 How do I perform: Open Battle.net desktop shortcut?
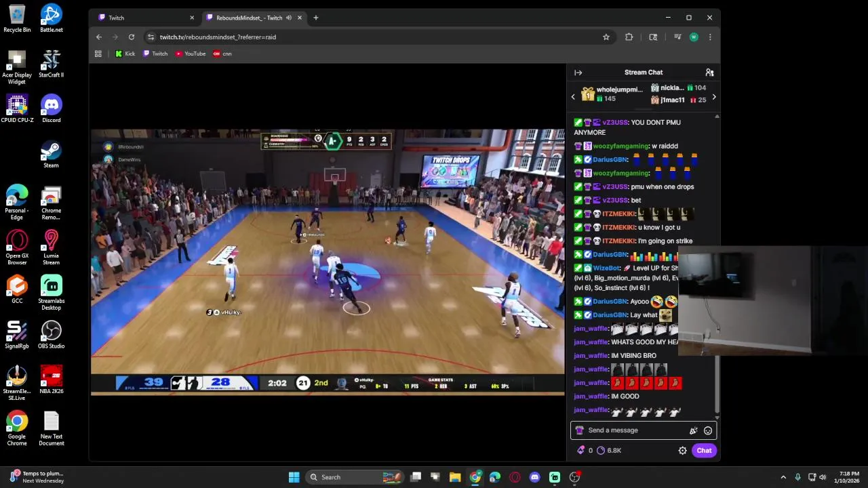coord(52,19)
